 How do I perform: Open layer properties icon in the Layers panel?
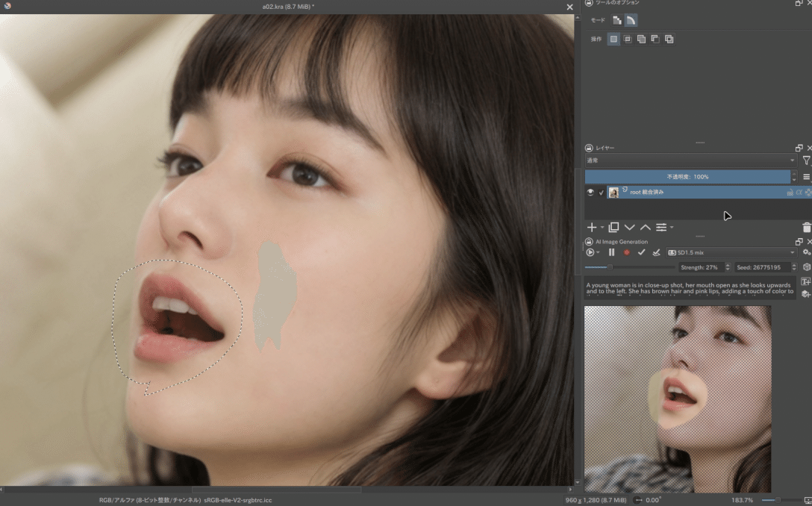[x=663, y=227]
